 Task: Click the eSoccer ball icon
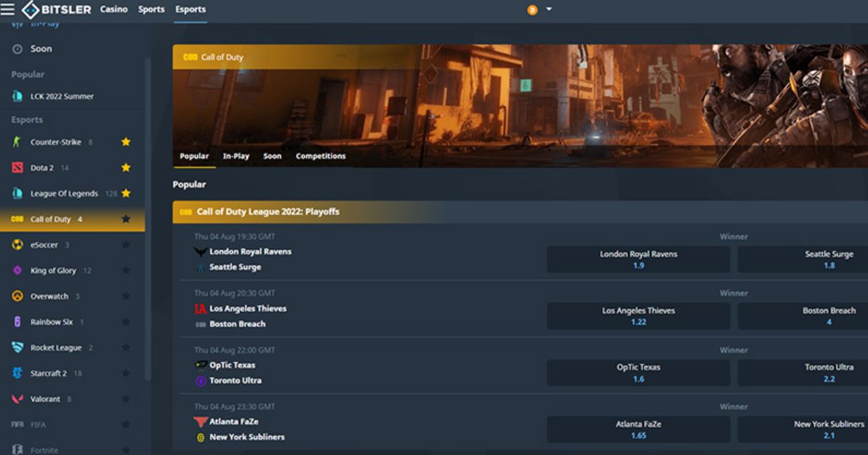point(17,245)
